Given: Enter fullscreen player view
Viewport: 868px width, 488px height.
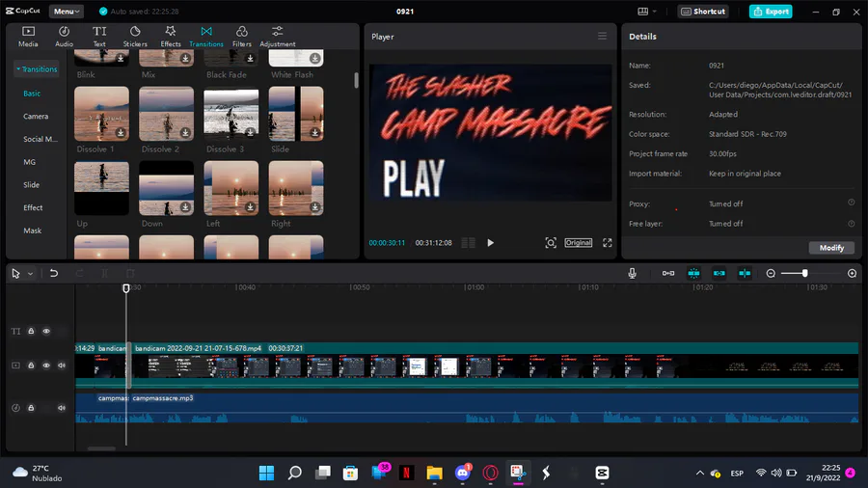Looking at the screenshot, I should [x=608, y=242].
